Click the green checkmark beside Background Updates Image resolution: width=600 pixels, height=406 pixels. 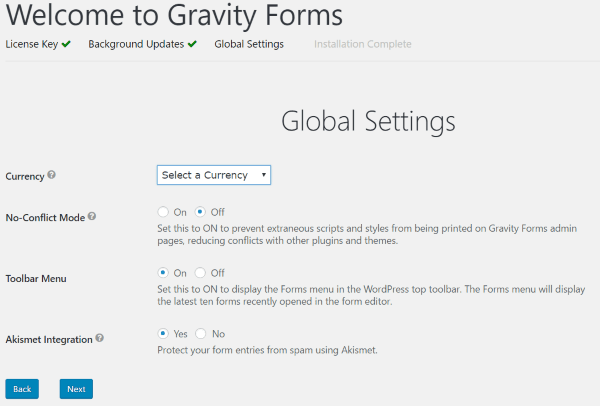[x=192, y=44]
